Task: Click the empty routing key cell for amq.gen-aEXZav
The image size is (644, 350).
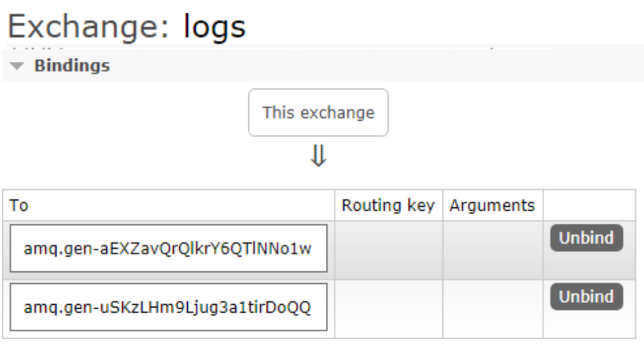Action: (389, 250)
